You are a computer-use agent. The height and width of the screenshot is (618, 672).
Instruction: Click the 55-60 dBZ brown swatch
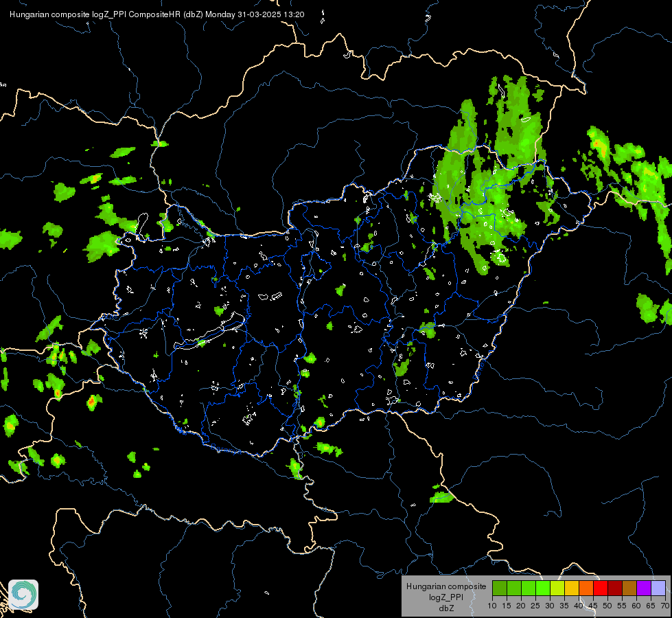(629, 588)
